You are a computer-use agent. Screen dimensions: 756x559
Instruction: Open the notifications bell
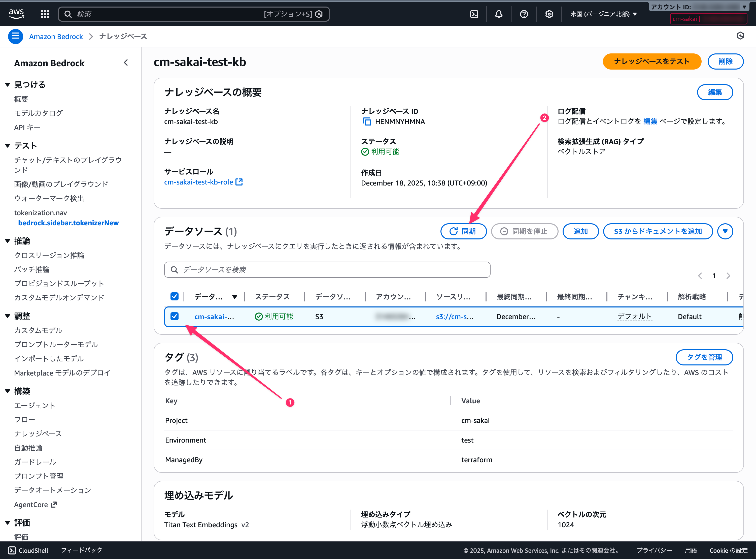click(x=499, y=14)
